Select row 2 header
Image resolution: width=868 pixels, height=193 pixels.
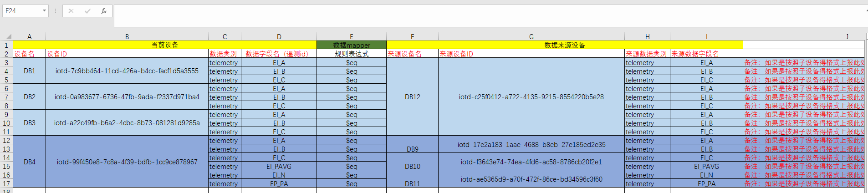pyautogui.click(x=6, y=54)
